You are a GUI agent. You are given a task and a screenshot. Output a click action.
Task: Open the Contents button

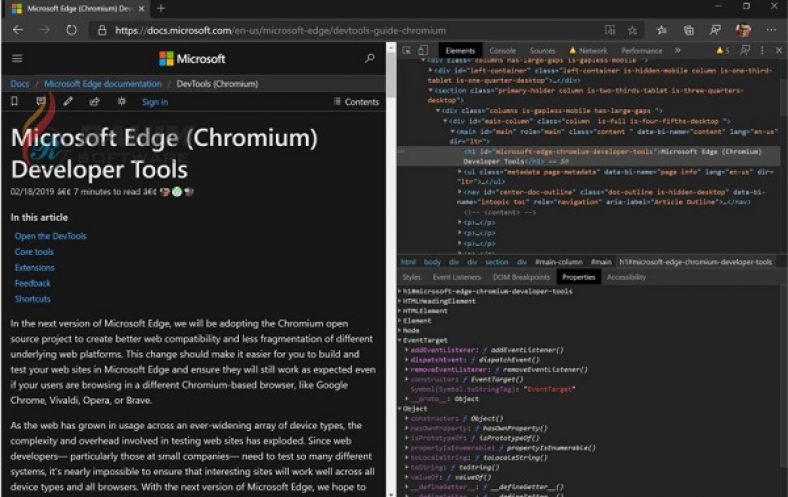(356, 102)
